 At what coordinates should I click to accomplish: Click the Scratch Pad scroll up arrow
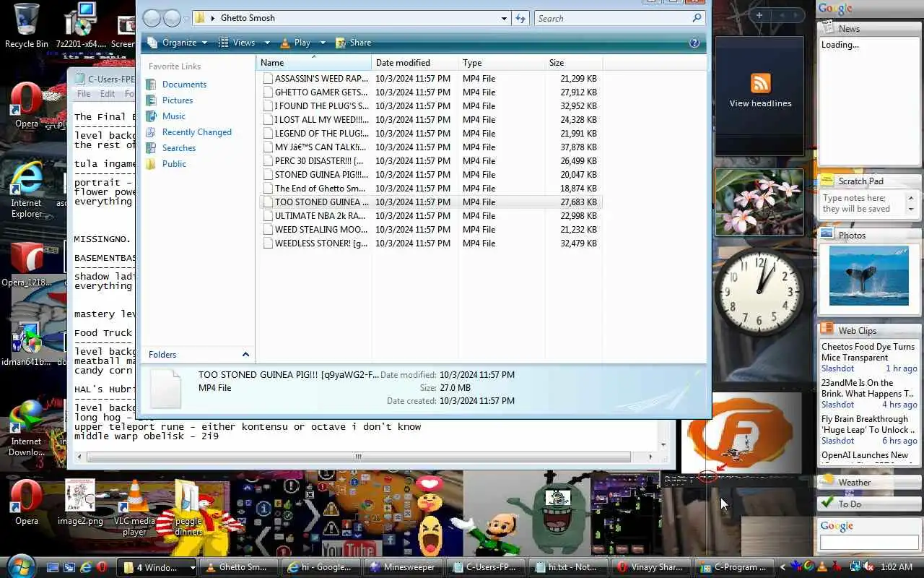tap(911, 197)
